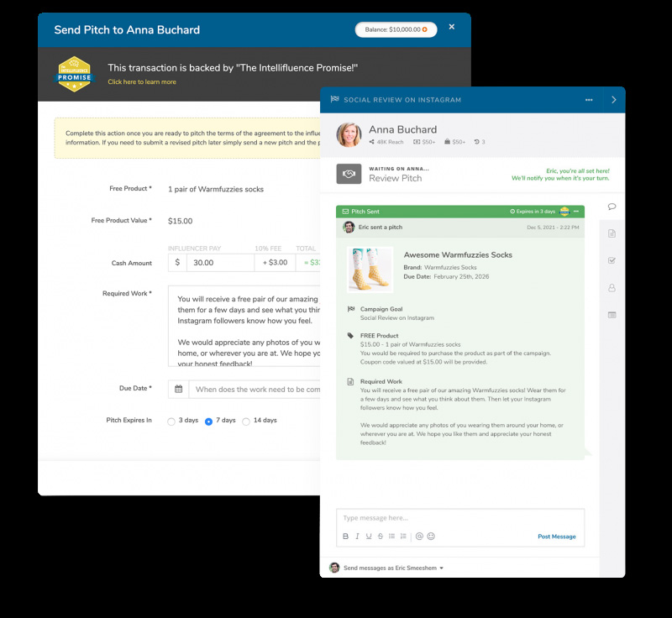Select the 7 days pitch expiry option

pyautogui.click(x=208, y=422)
